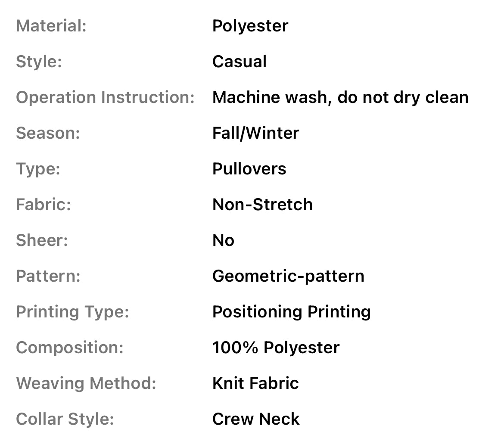The height and width of the screenshot is (432, 504).
Task: Click the "Type:" label
Action: [38, 169]
